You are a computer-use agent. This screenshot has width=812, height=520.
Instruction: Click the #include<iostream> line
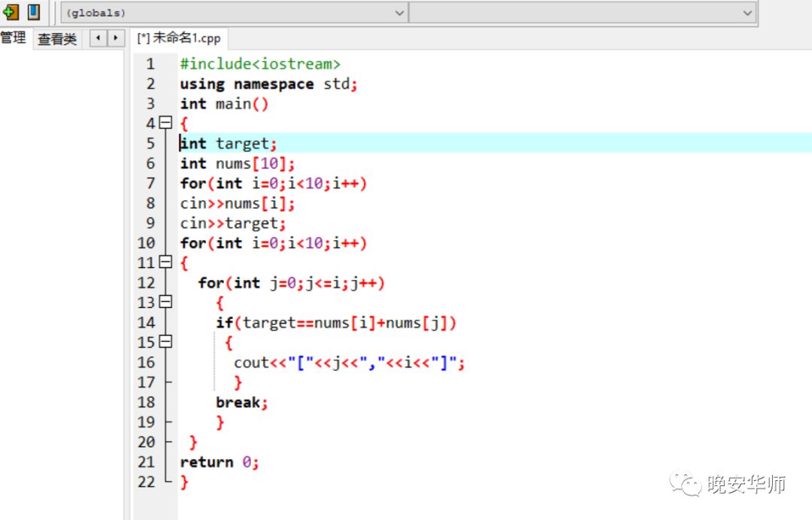pos(260,64)
